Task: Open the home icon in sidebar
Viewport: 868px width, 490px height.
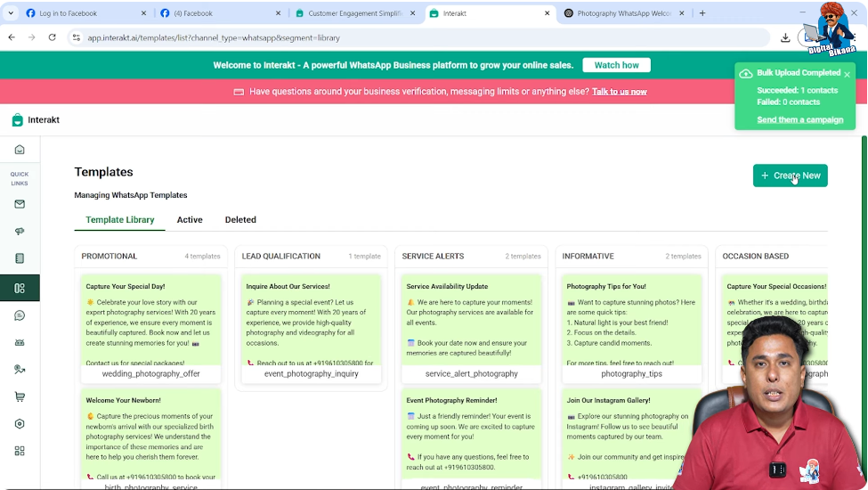Action: pyautogui.click(x=20, y=150)
